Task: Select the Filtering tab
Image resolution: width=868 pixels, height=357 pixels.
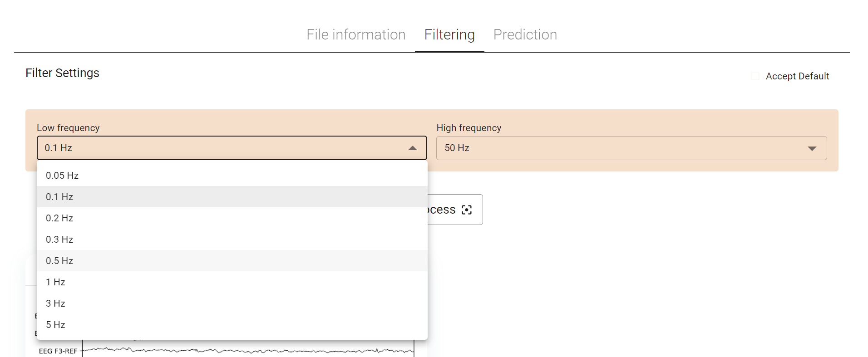Action: [449, 34]
